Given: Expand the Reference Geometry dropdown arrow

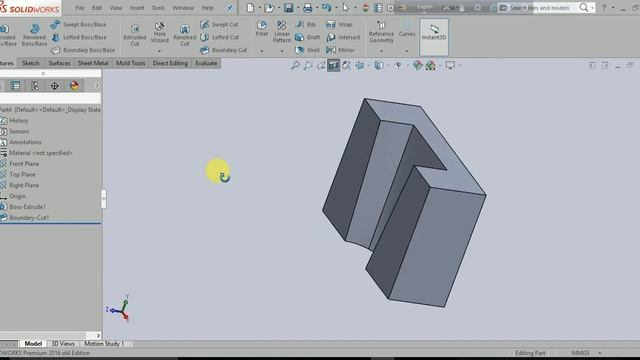Looking at the screenshot, I should coord(381,51).
